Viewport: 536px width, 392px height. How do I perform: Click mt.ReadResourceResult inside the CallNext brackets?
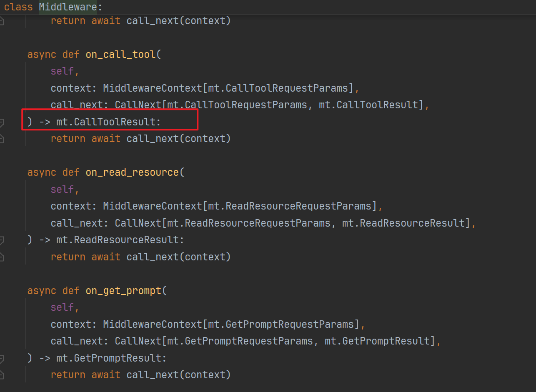(x=403, y=223)
